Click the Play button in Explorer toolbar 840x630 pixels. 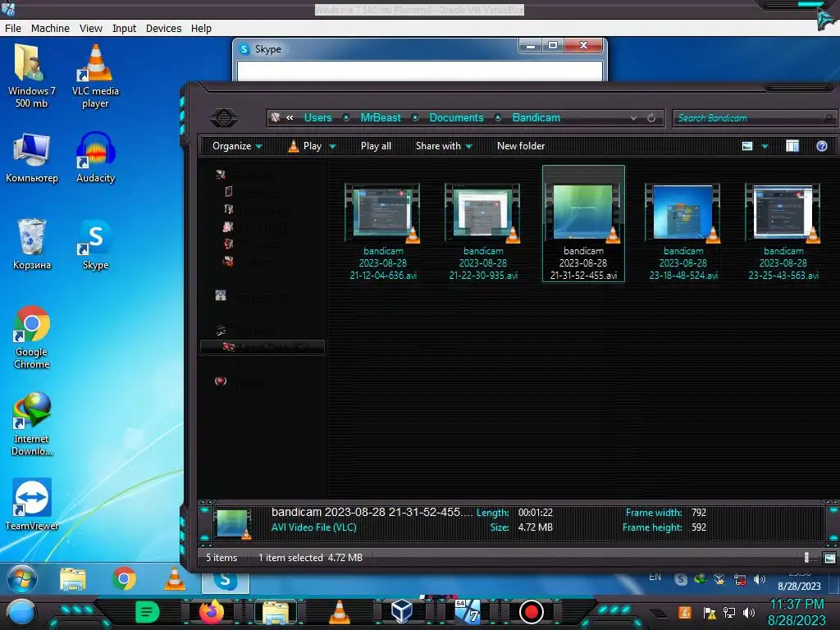point(305,146)
